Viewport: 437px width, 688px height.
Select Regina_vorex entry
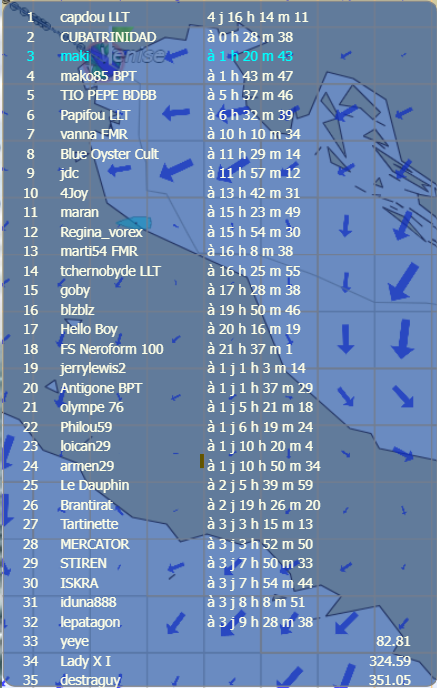point(101,232)
